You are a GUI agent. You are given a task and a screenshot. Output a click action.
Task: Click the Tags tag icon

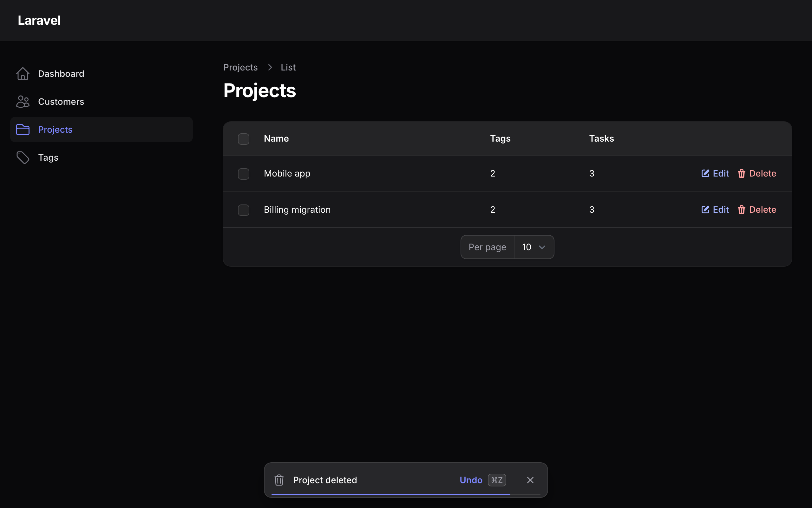click(x=23, y=157)
